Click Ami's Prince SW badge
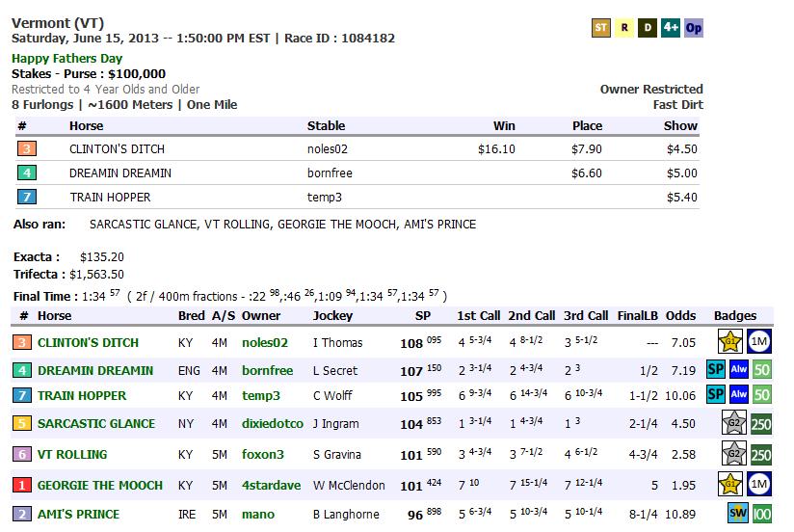Image resolution: width=794 pixels, height=532 pixels. (738, 514)
